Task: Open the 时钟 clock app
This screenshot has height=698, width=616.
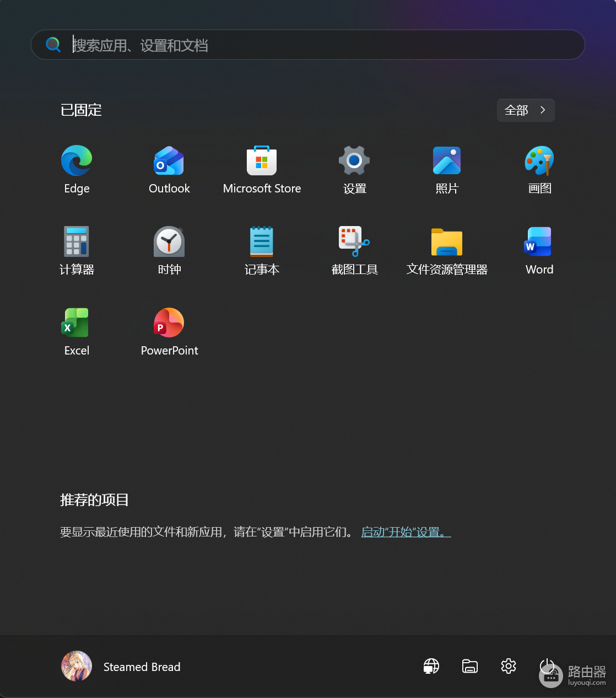Action: pyautogui.click(x=169, y=251)
